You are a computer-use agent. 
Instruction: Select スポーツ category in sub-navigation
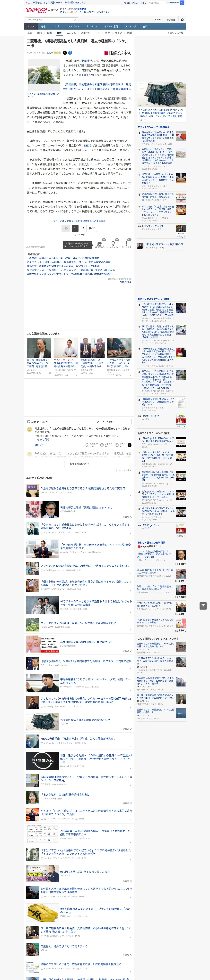(86, 33)
